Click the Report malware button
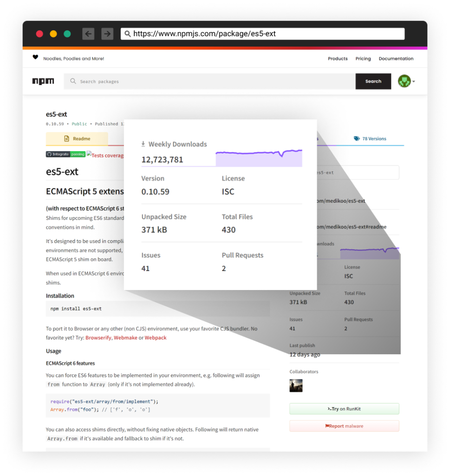Image resolution: width=450 pixels, height=476 pixels. tap(344, 426)
